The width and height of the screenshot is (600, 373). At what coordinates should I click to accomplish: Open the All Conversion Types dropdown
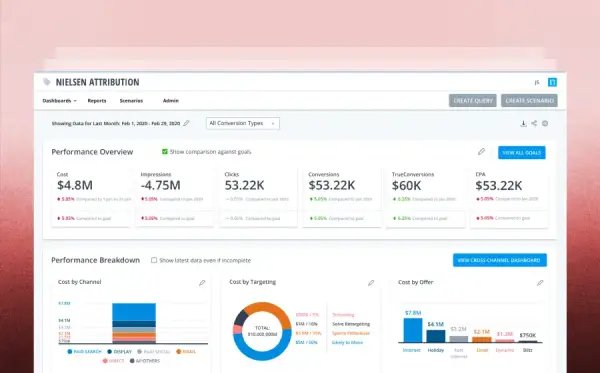243,123
